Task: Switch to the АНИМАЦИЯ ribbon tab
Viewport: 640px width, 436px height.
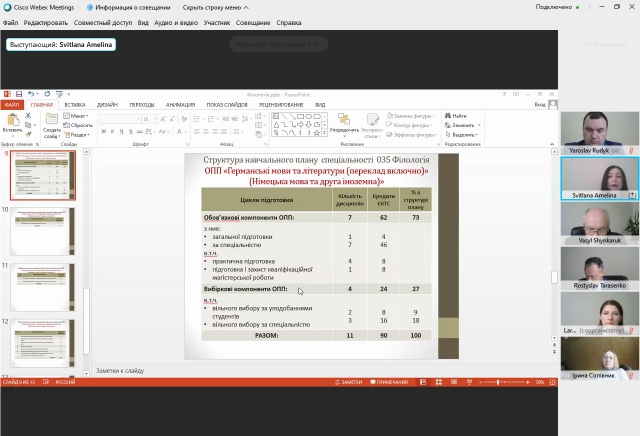Action: coord(181,104)
